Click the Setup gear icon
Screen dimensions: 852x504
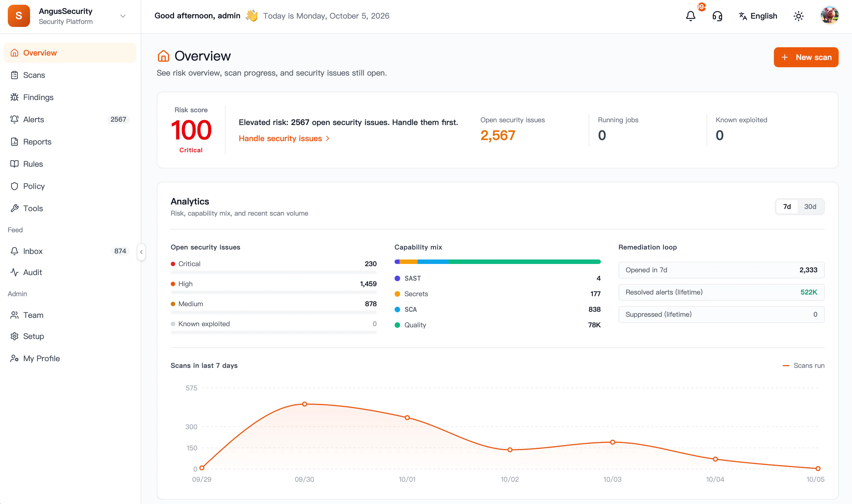14,336
